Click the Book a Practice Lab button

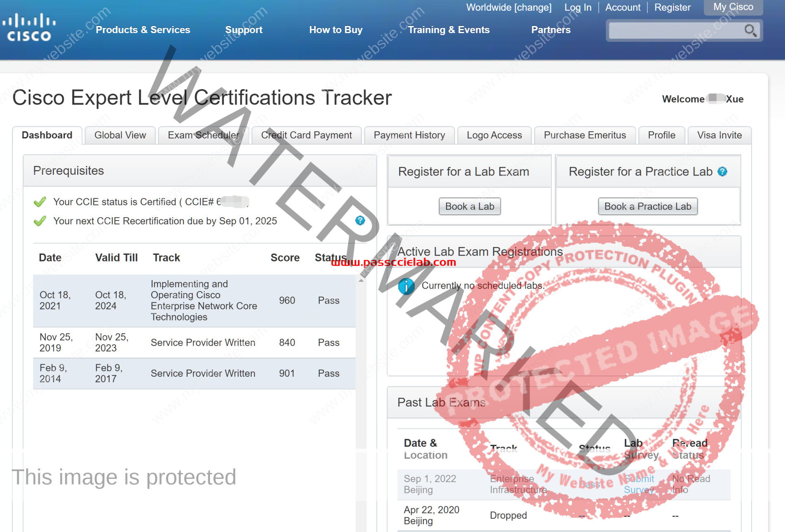tap(648, 207)
